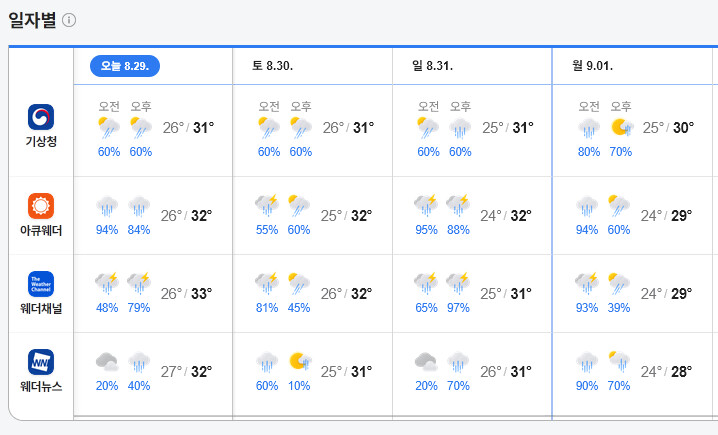
Task: Click the info icon next to 일자별
Action: click(x=68, y=21)
